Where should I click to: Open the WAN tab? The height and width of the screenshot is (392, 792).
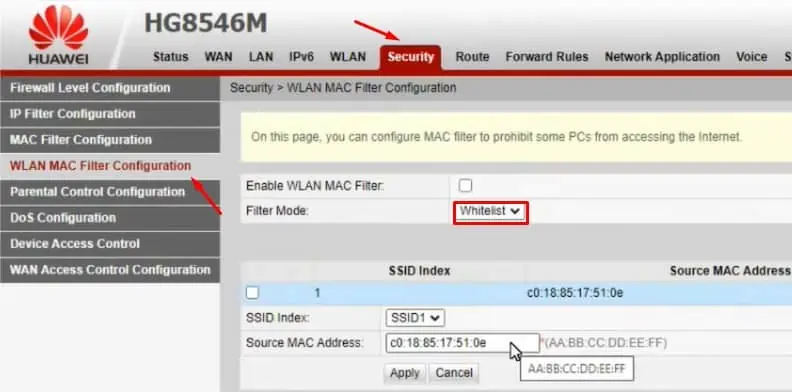(x=218, y=57)
